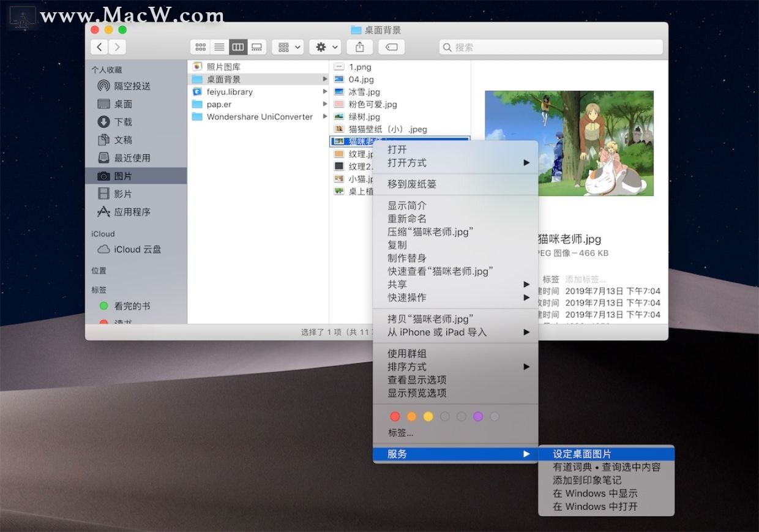Open iCloud 云盘 in the sidebar
The width and height of the screenshot is (759, 532).
tap(130, 249)
